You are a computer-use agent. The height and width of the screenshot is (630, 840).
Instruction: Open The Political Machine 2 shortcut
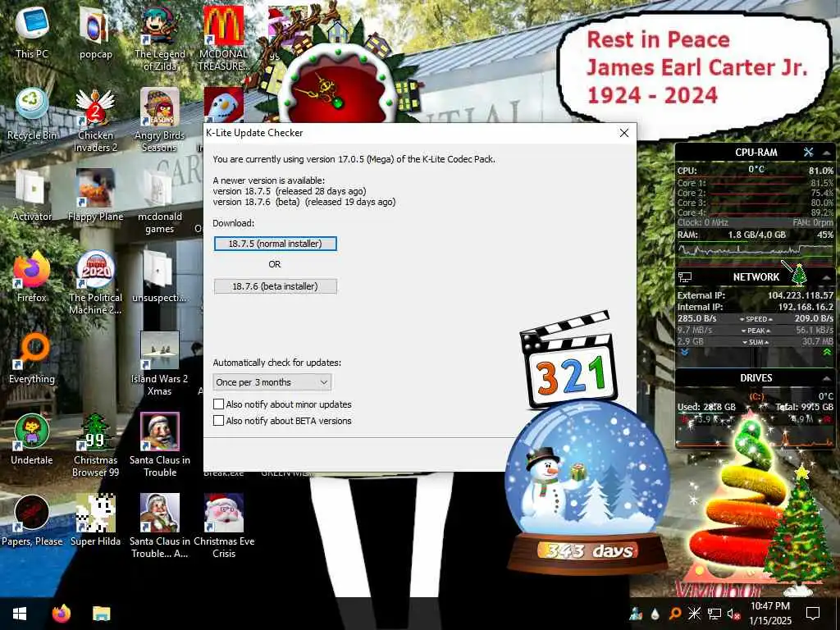click(x=95, y=282)
